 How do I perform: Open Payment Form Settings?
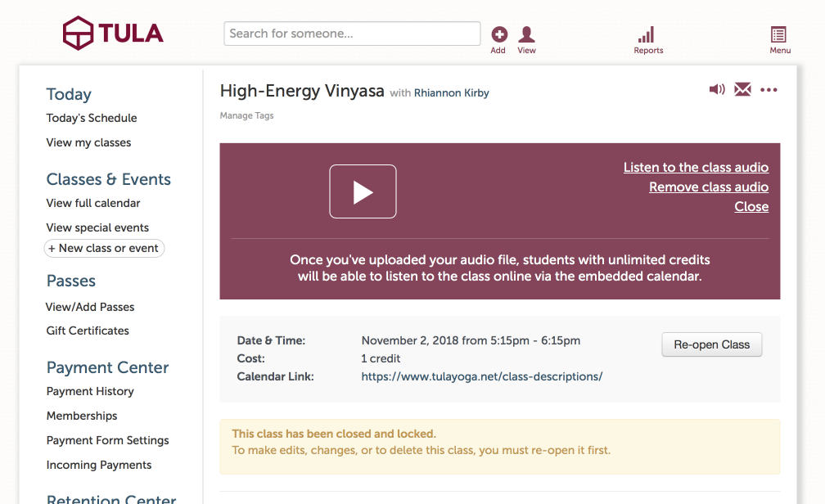pos(107,440)
